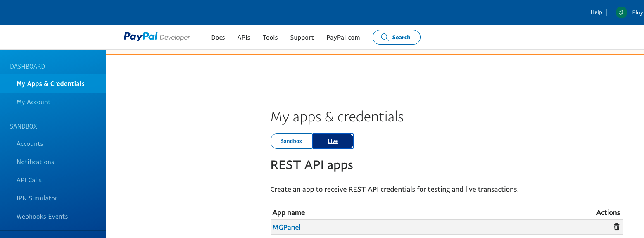
Task: Click the magnifier icon in Search button
Action: [x=385, y=37]
